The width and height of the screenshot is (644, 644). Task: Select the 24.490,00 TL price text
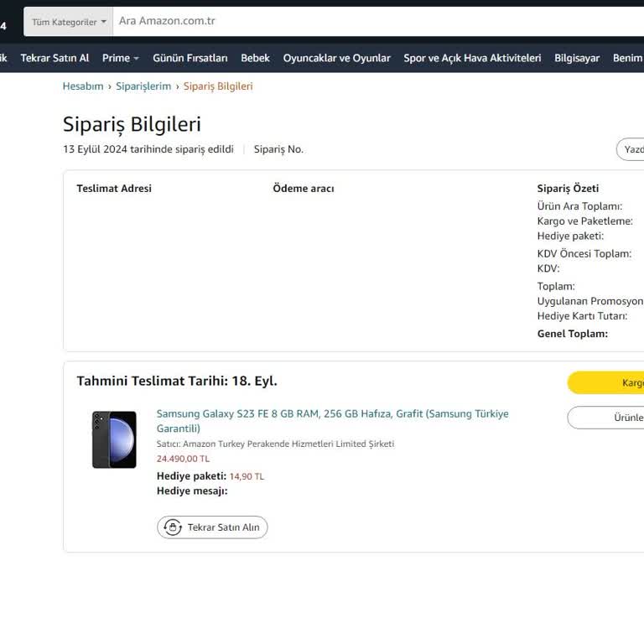tap(183, 459)
